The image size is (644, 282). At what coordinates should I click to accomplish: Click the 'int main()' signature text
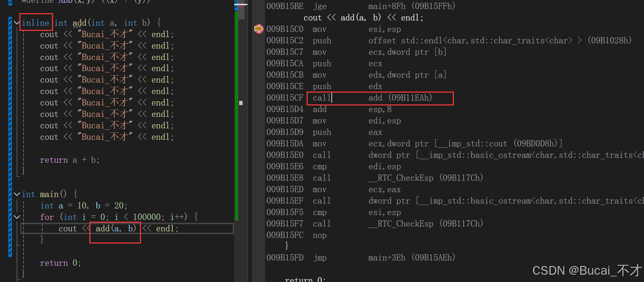pos(44,194)
